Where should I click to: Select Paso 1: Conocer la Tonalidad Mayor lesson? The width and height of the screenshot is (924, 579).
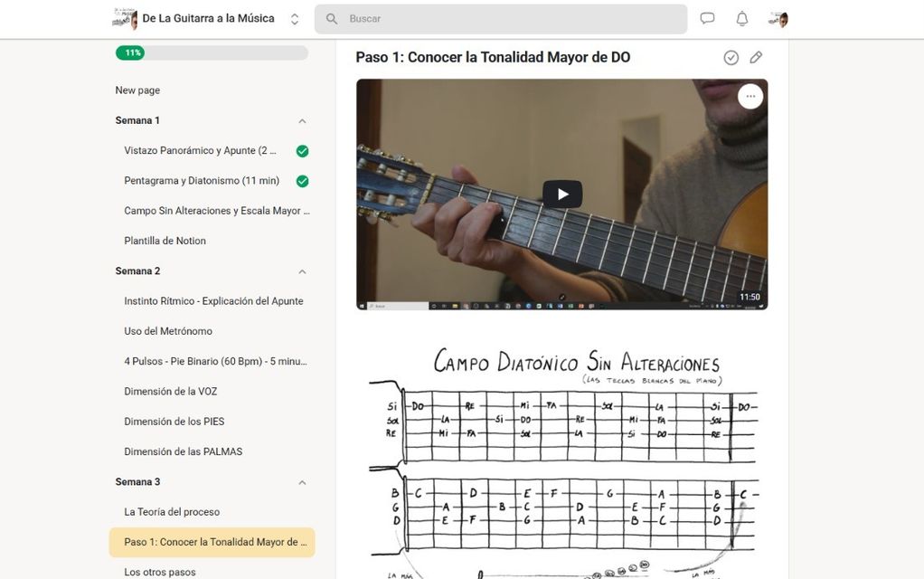[x=212, y=543]
